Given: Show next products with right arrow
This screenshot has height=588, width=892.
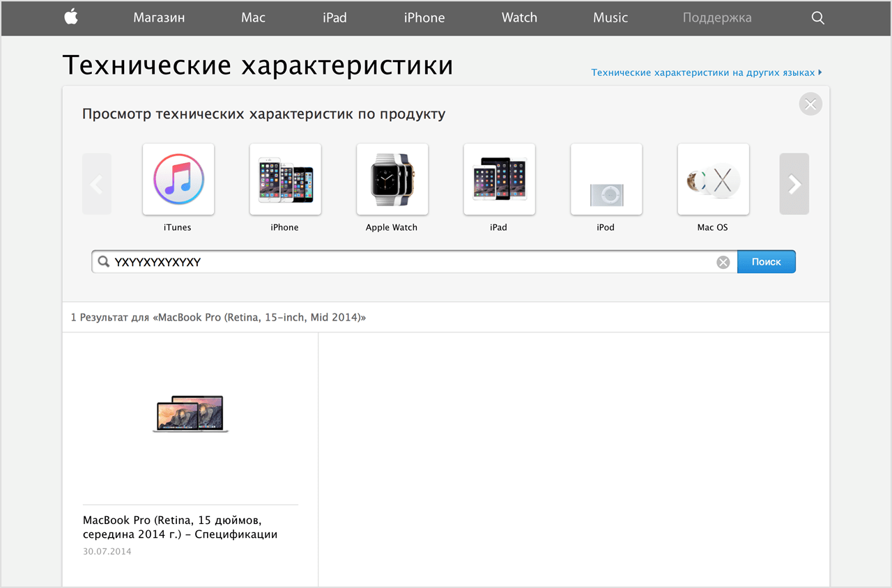Looking at the screenshot, I should point(794,184).
